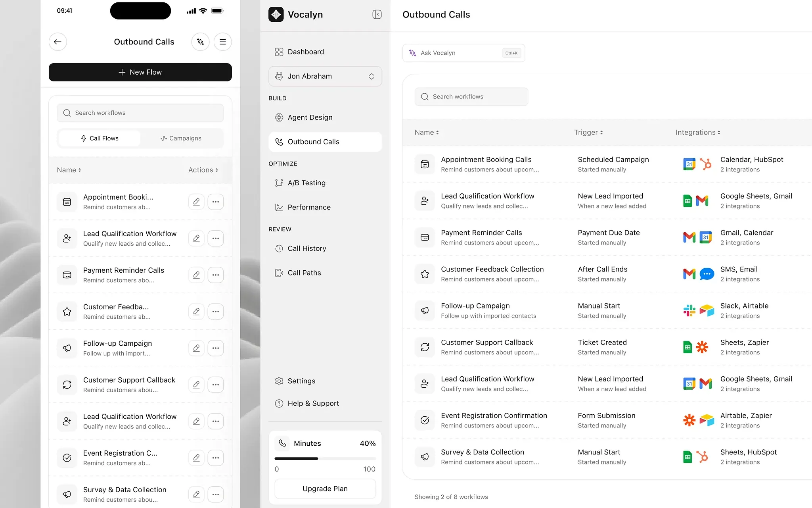The height and width of the screenshot is (508, 812).
Task: Click 'After Call Ends' trigger text
Action: pos(603,269)
